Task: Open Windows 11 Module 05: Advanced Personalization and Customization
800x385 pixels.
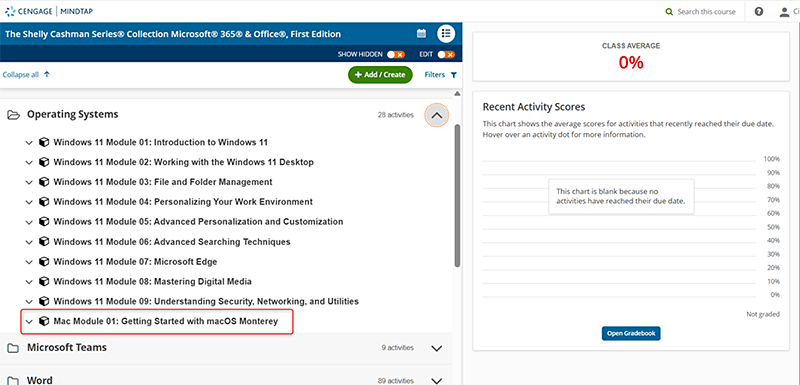Action: [198, 222]
